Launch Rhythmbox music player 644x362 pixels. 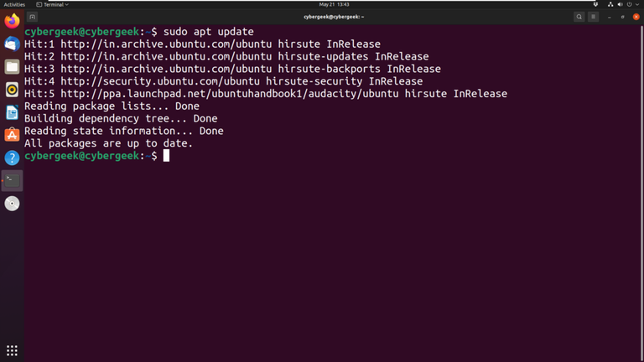point(12,90)
